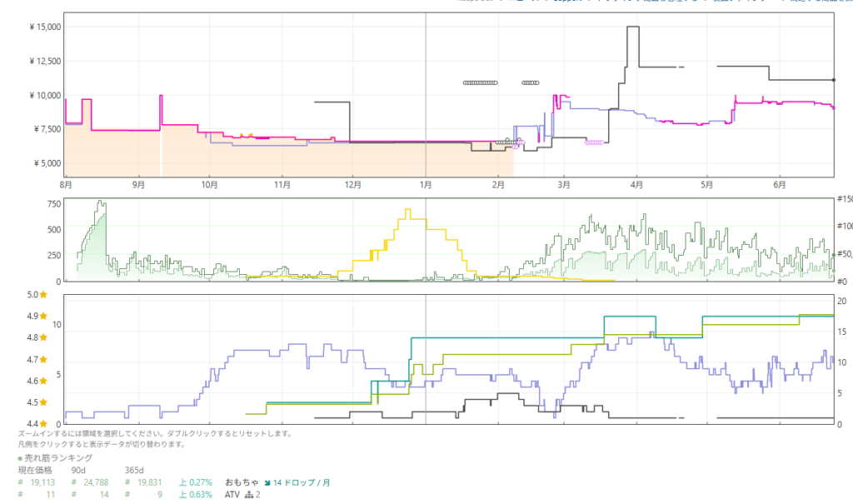Click the green dot beside 売れ筋ランキング
The image size is (853, 504).
[21, 458]
